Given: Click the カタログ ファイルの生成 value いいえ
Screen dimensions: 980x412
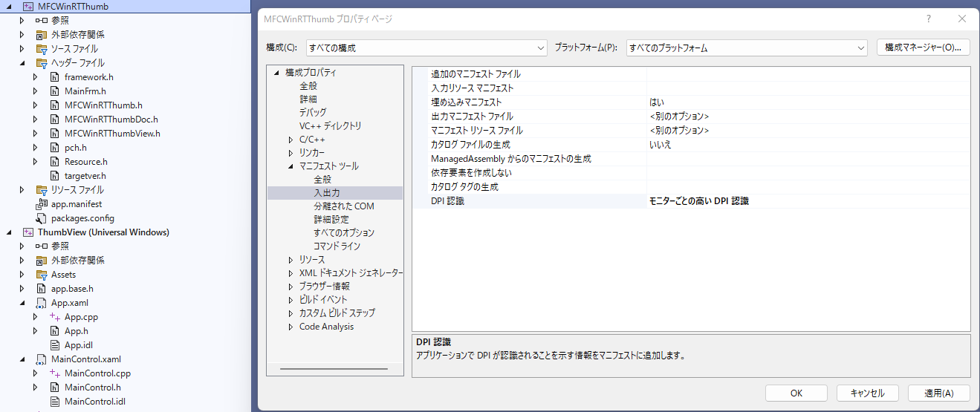Looking at the screenshot, I should click(808, 145).
